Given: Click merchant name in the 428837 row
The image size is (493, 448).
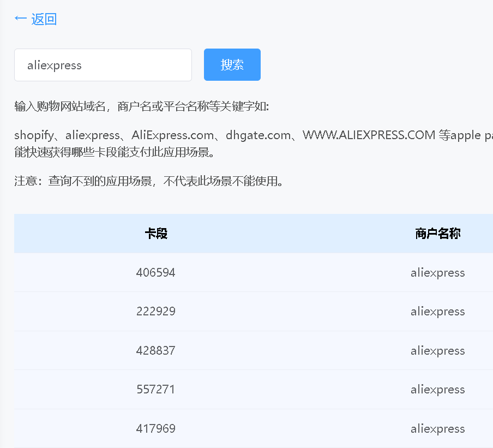Looking at the screenshot, I should 437,350.
